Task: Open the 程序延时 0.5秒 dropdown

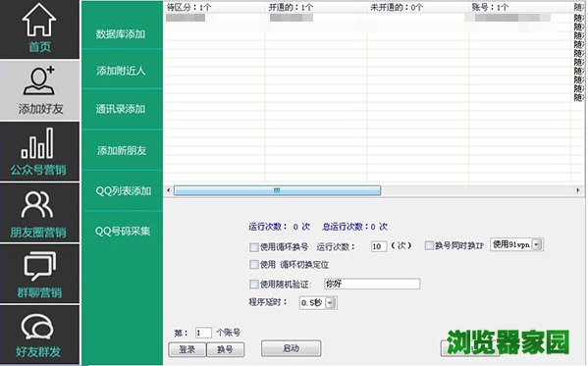Action: pyautogui.click(x=318, y=302)
